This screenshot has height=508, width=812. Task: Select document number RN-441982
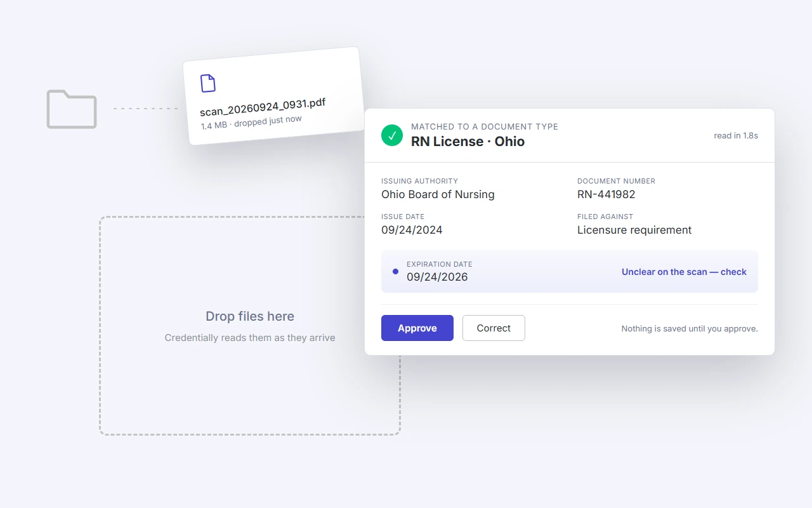tap(606, 194)
